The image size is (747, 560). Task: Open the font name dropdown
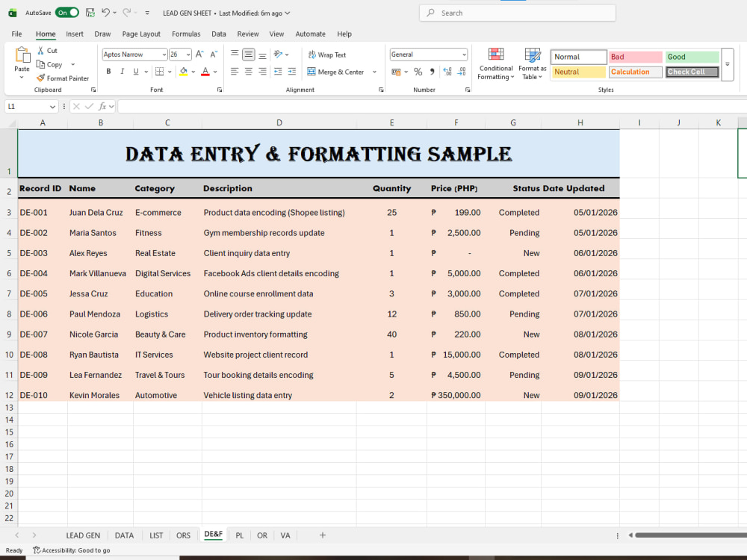pos(164,55)
